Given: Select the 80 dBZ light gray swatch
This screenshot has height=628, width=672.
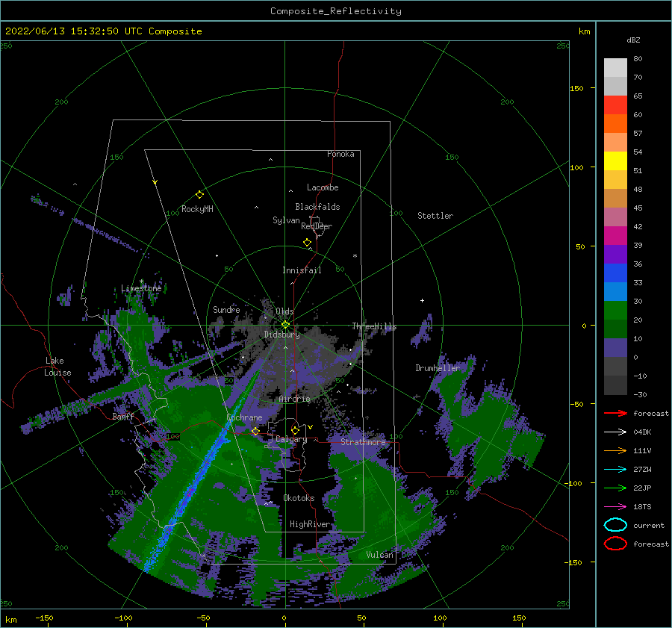Looking at the screenshot, I should click(x=615, y=67).
